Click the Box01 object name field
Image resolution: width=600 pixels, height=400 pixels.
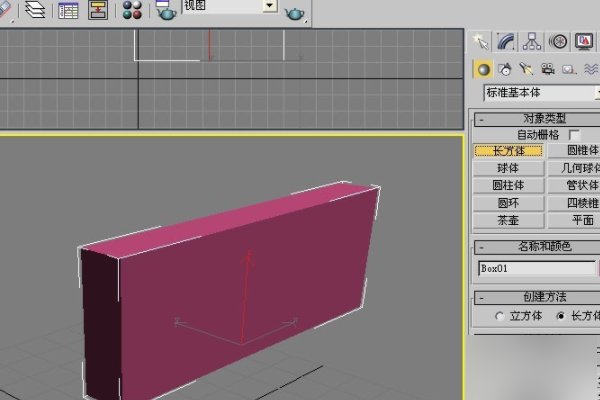[536, 268]
